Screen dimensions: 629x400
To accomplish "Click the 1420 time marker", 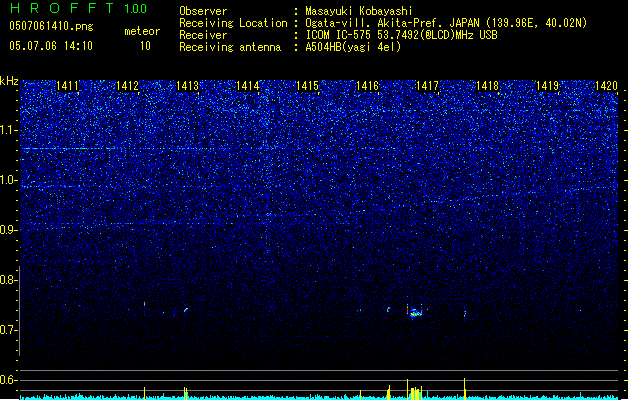I will coord(607,86).
